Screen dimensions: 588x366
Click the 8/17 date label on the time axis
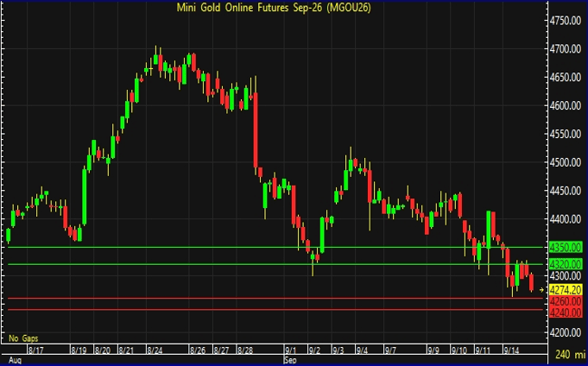pos(36,350)
